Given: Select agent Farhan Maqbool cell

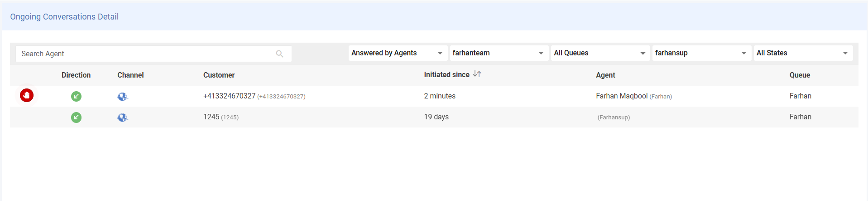Looking at the screenshot, I should coord(622,96).
